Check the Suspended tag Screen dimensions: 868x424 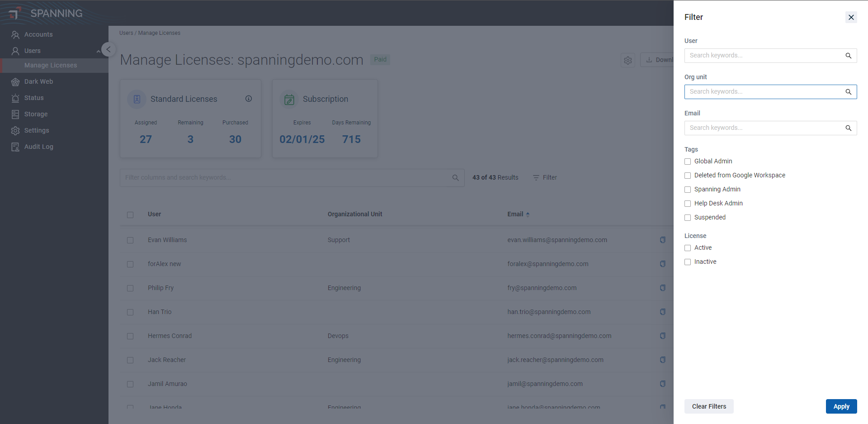[688, 218]
